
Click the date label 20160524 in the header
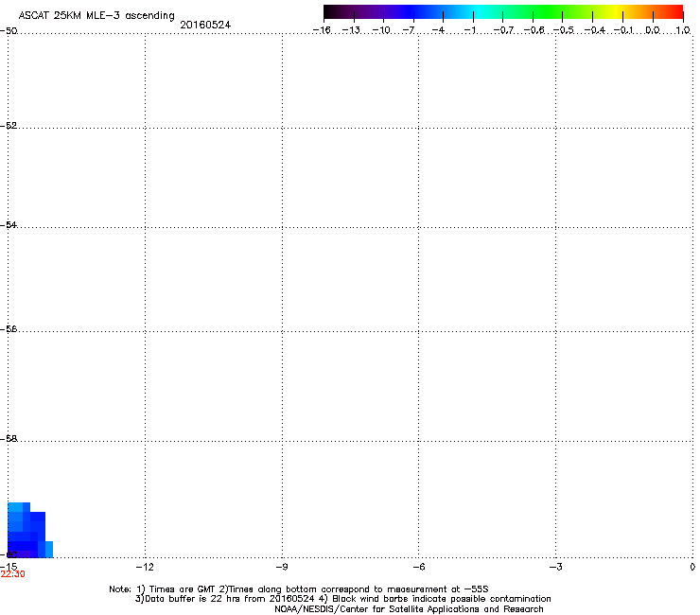205,25
